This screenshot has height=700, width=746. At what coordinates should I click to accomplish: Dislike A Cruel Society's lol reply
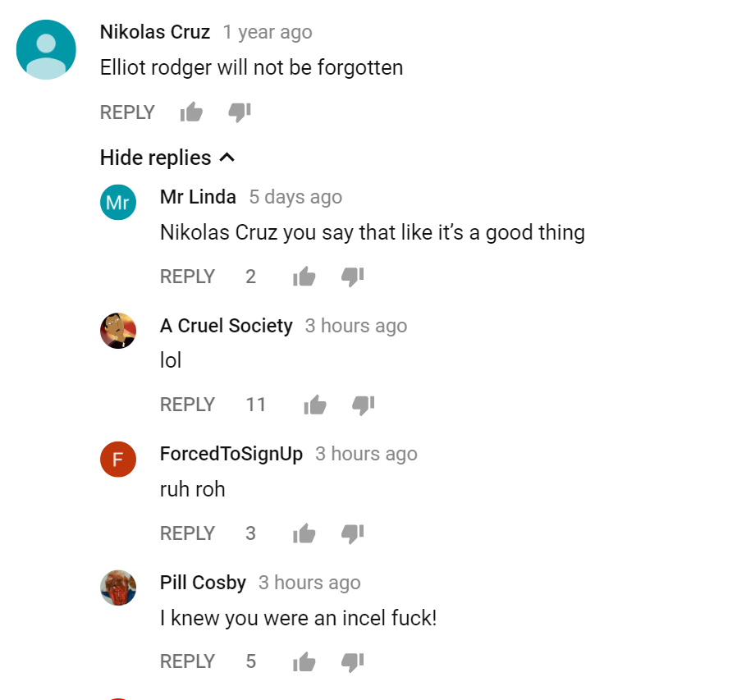[364, 405]
